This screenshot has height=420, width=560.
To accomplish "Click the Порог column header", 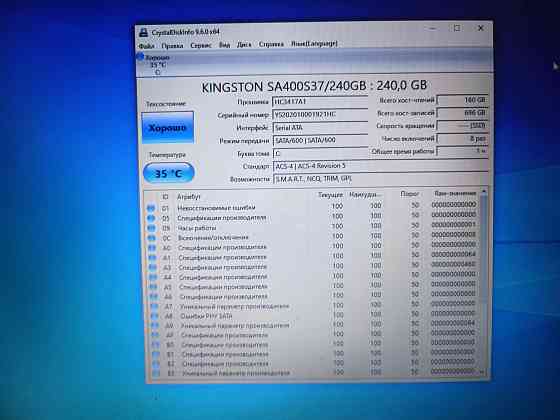I will [x=410, y=194].
